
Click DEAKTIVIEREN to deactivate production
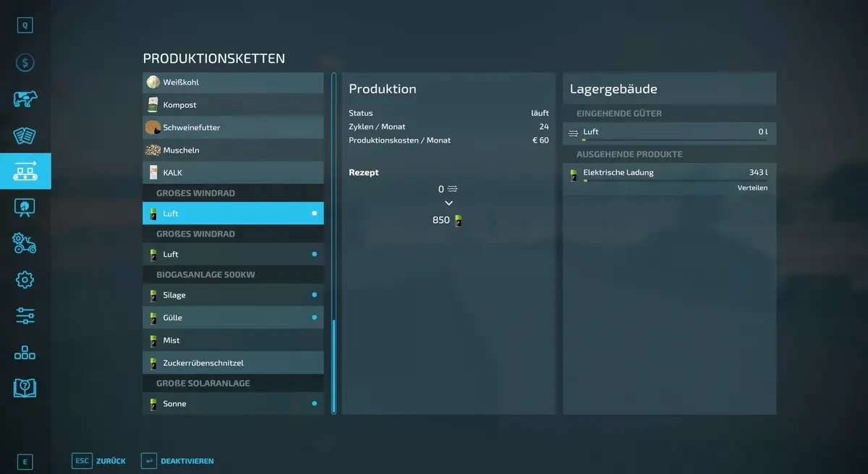pos(178,461)
